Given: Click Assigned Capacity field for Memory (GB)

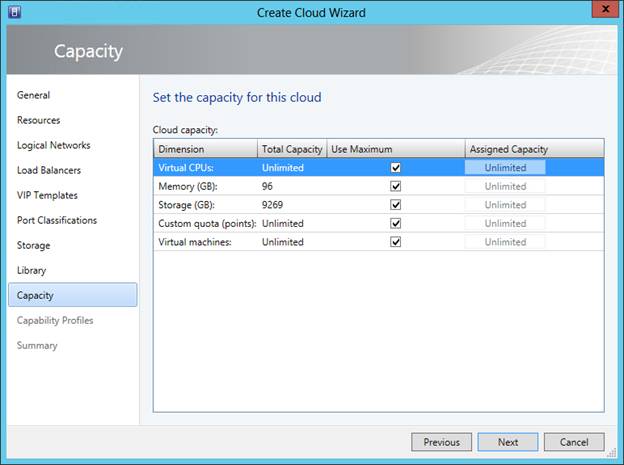Looking at the screenshot, I should point(505,186).
